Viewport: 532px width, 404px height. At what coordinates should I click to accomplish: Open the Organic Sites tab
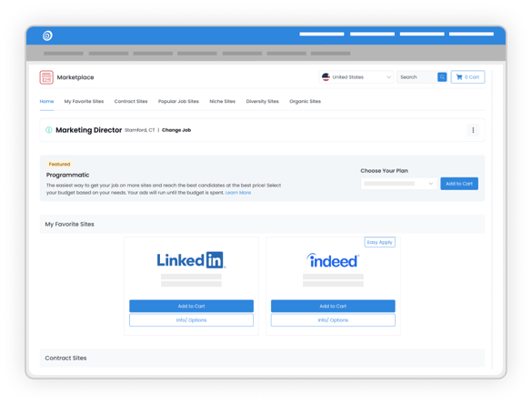point(305,101)
